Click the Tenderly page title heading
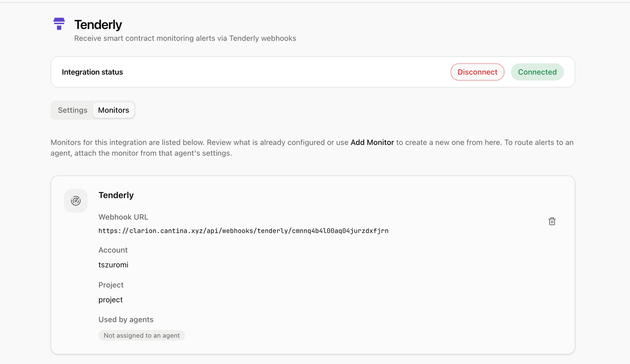Screen dimensions: 630x364 (98, 25)
